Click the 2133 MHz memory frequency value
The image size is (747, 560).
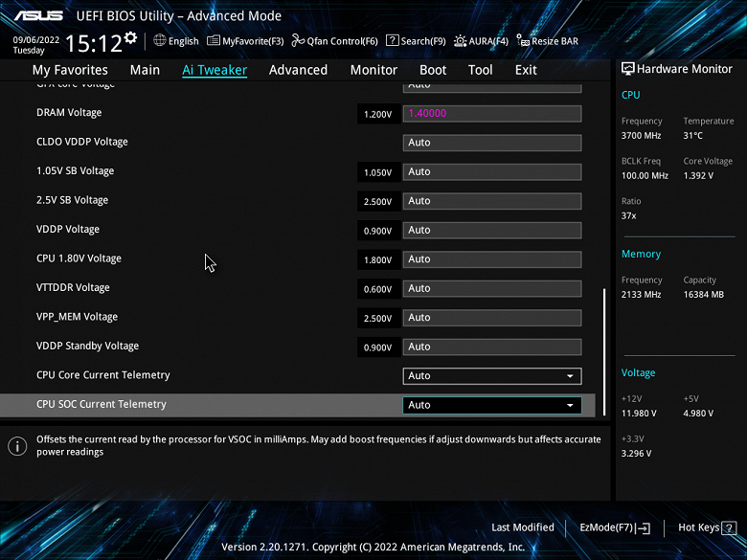click(x=642, y=295)
